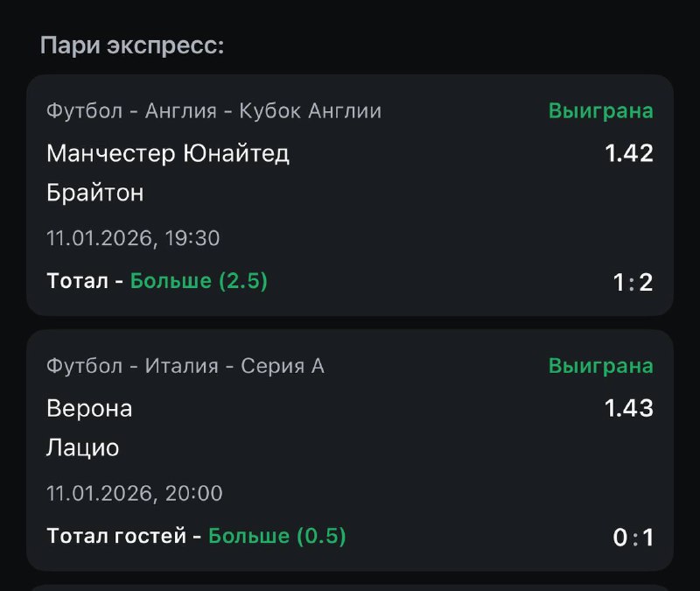The width and height of the screenshot is (700, 591).
Task: Select the Манчестер Юнайтед team name
Action: (168, 153)
